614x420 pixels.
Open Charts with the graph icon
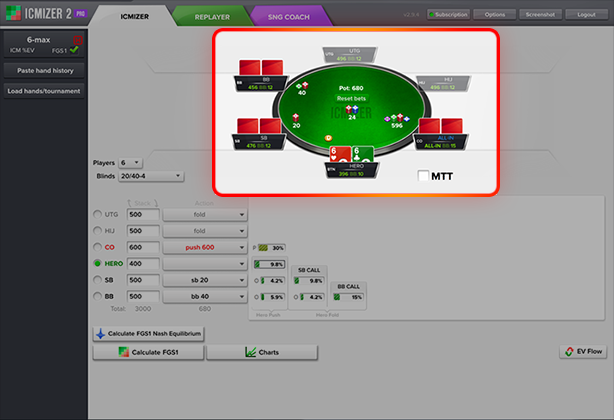262,352
